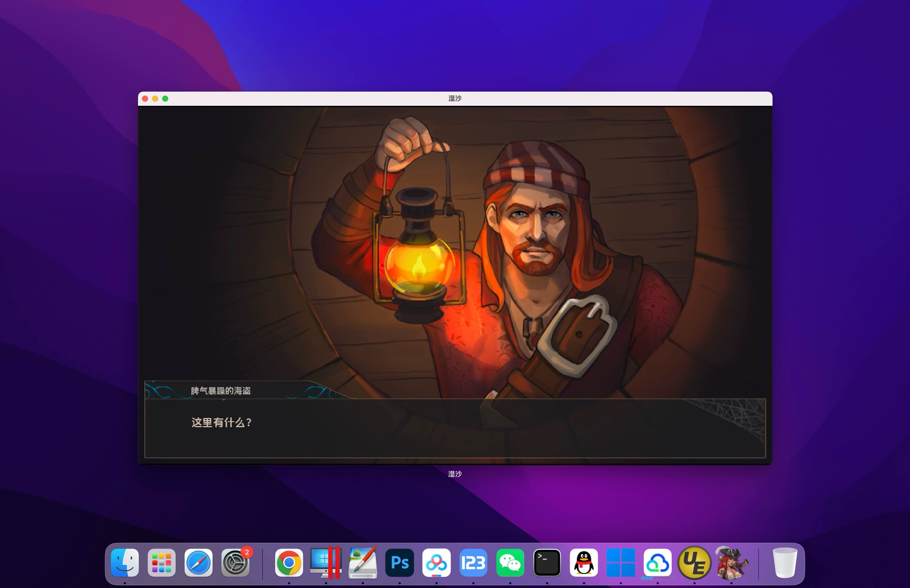
Task: Launch Google Chrome from the Dock
Action: (x=289, y=562)
